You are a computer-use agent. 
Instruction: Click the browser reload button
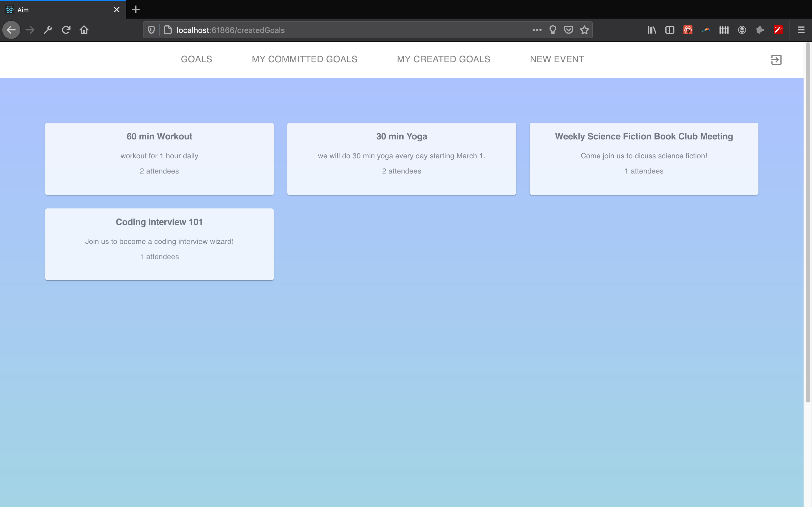(x=66, y=30)
